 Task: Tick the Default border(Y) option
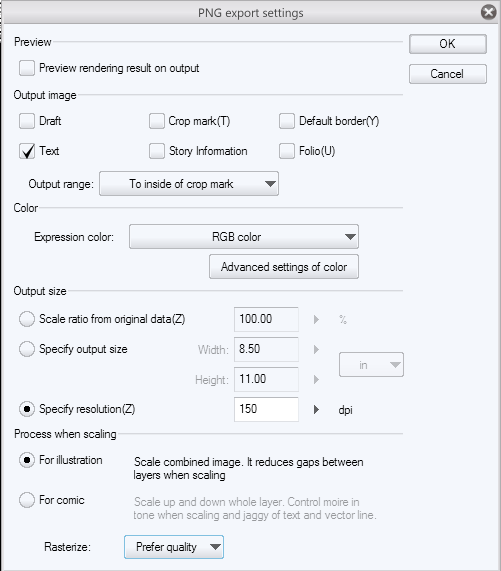(x=287, y=121)
